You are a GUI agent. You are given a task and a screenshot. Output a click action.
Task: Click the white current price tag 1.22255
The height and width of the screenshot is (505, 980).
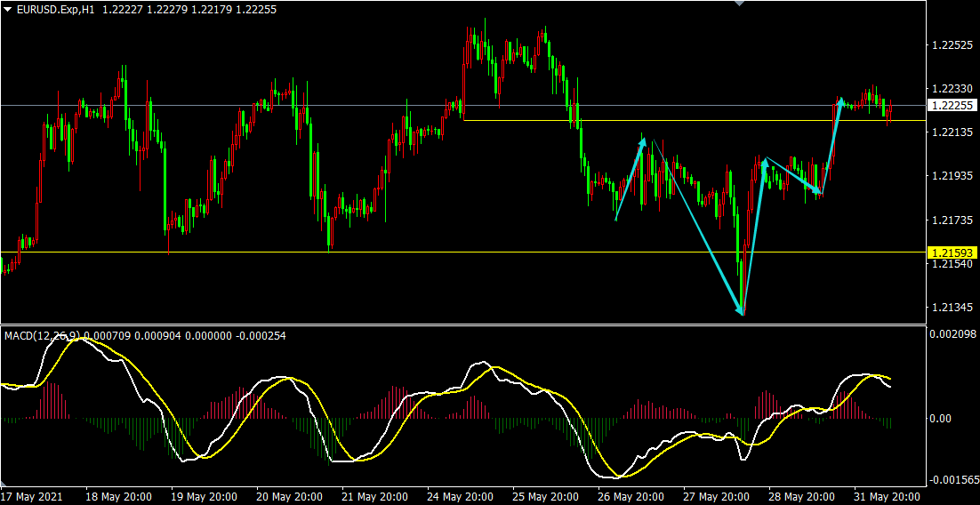(952, 106)
